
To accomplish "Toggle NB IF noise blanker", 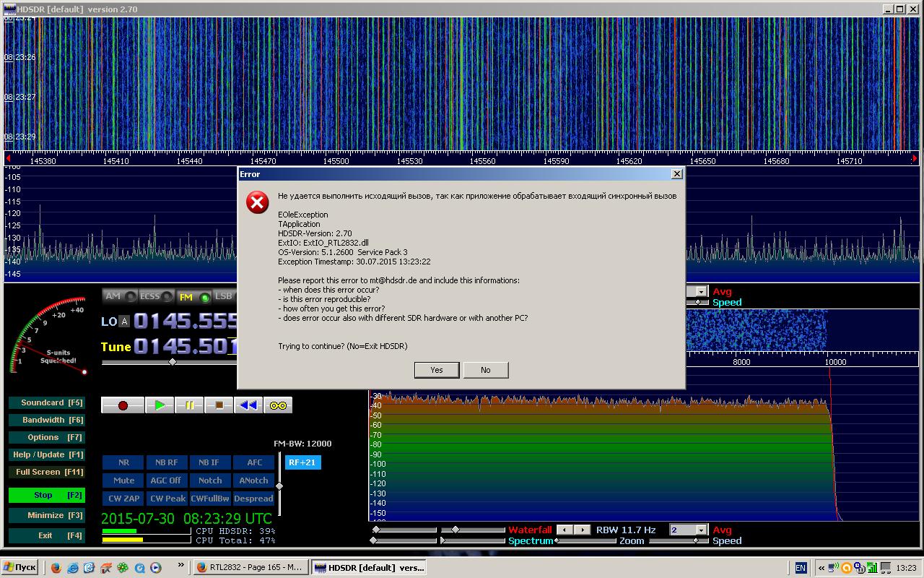I will pyautogui.click(x=210, y=462).
